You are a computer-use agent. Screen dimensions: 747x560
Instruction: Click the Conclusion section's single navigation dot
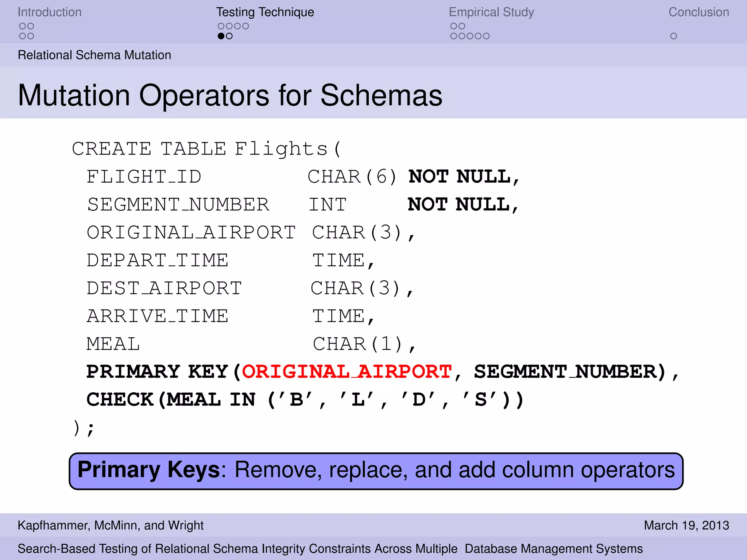(673, 36)
